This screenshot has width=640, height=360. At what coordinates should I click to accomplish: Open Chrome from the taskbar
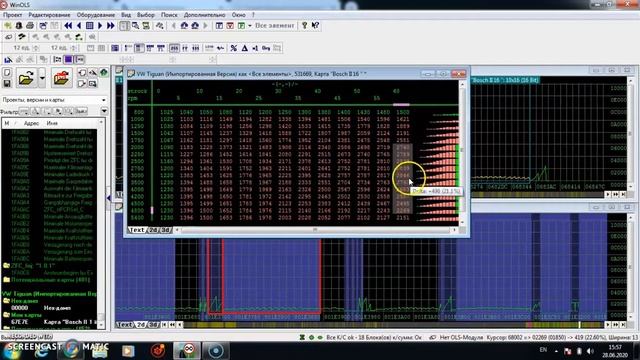click(x=72, y=351)
